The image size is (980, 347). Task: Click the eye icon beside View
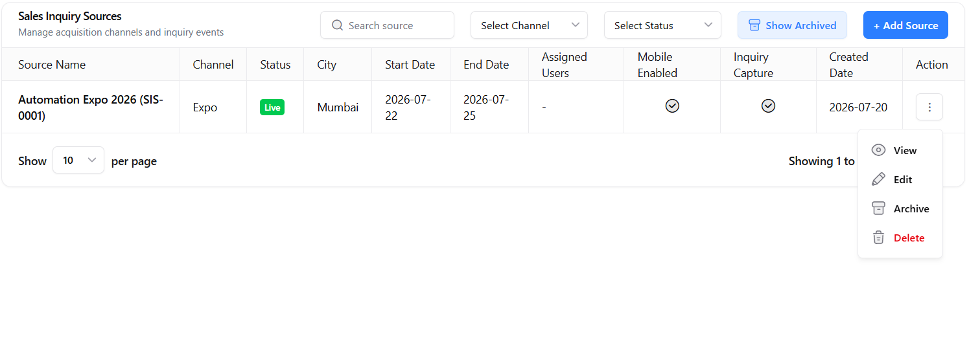(x=878, y=150)
